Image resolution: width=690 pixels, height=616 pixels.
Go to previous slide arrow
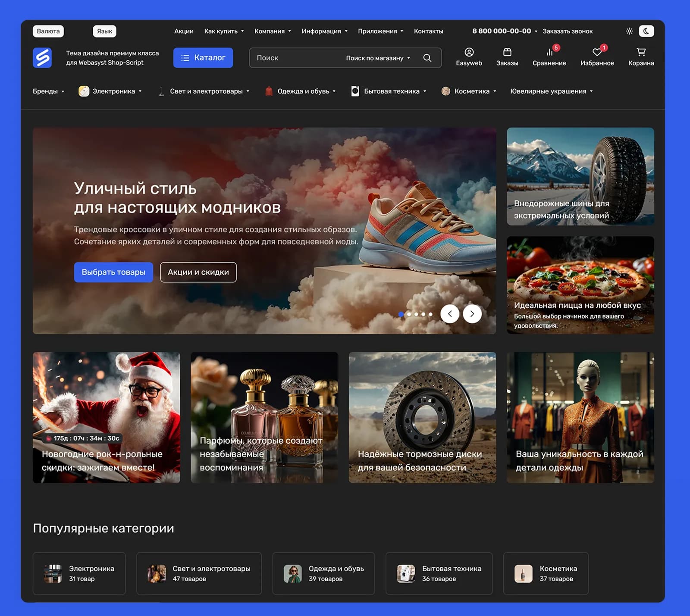450,314
